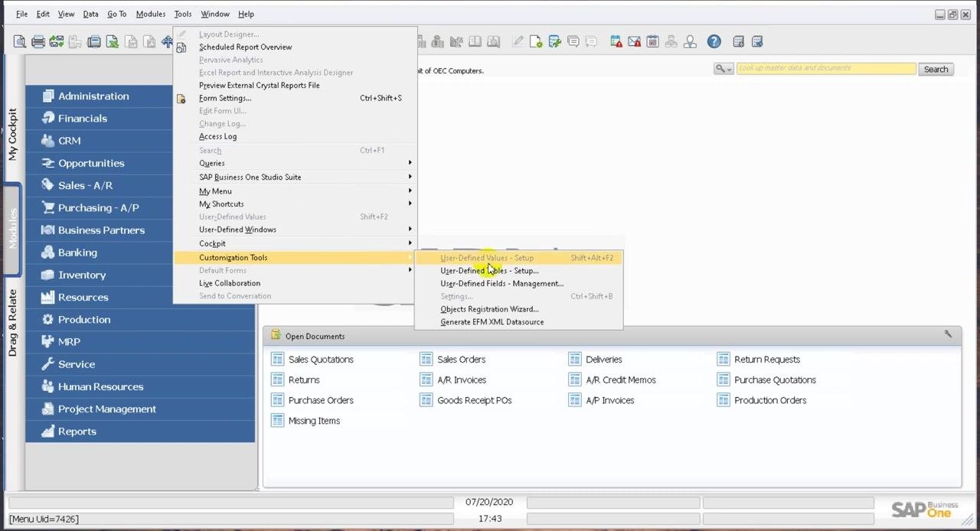Click the Administration module icon

point(48,96)
